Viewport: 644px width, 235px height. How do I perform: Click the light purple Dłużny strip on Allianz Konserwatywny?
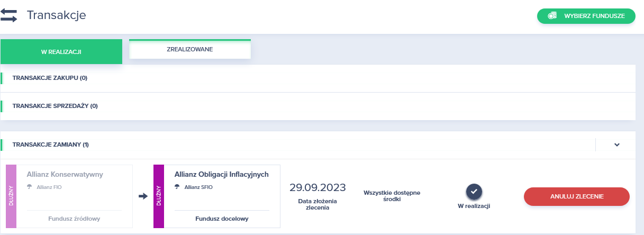[11, 196]
